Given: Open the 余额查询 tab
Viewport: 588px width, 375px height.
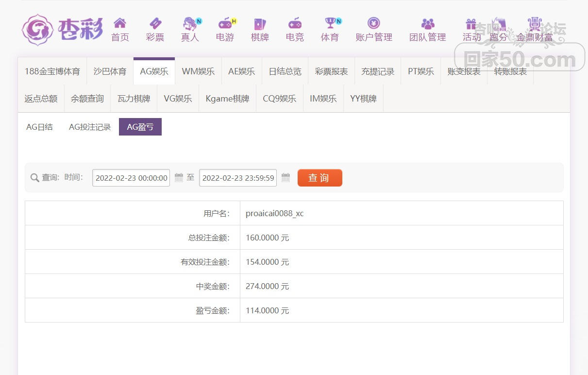Looking at the screenshot, I should [87, 99].
